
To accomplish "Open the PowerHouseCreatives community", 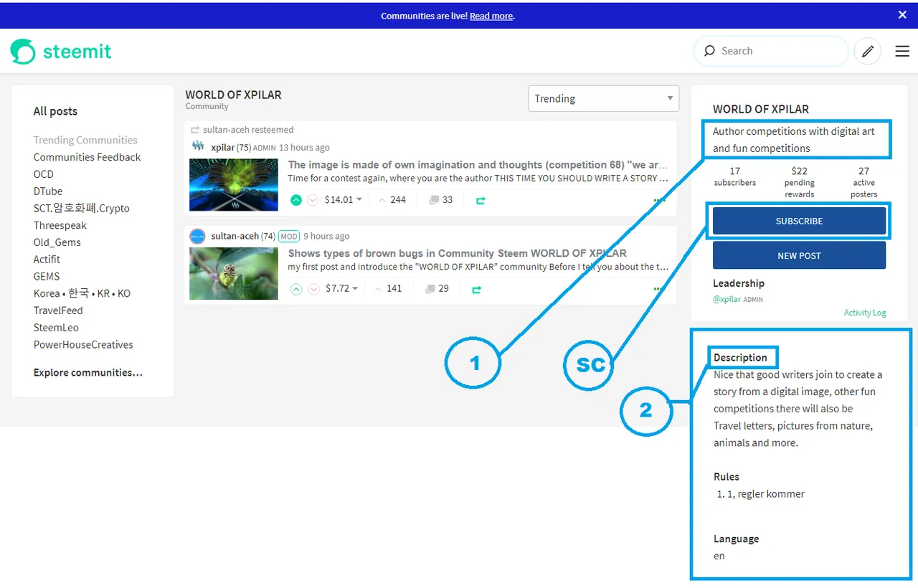I will (x=83, y=345).
